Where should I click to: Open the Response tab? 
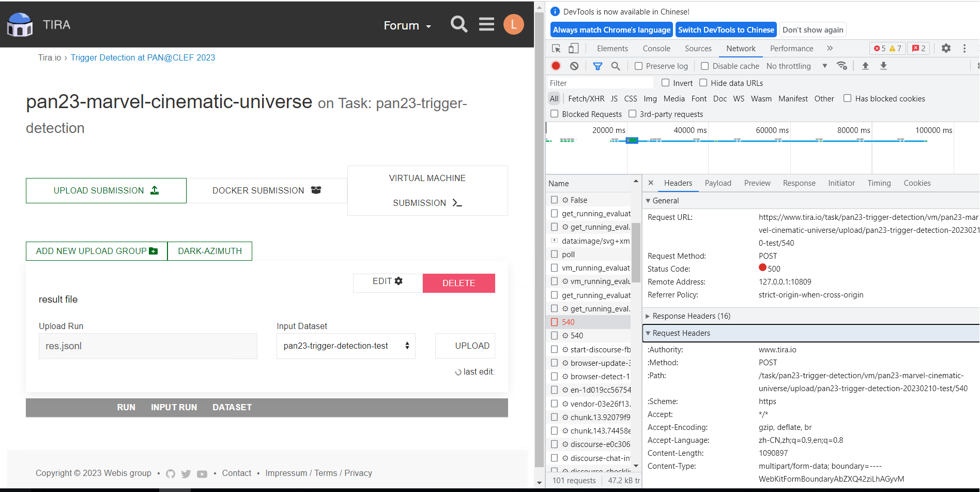[799, 183]
